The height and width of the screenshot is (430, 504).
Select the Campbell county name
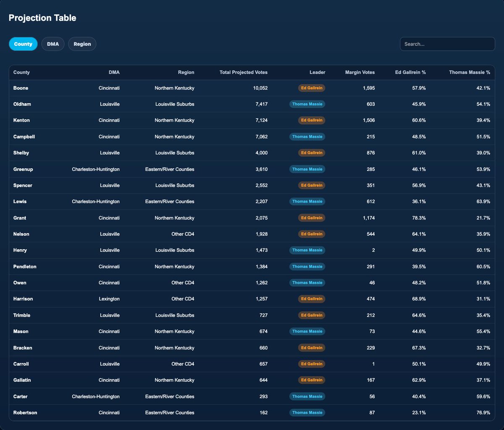click(x=24, y=137)
